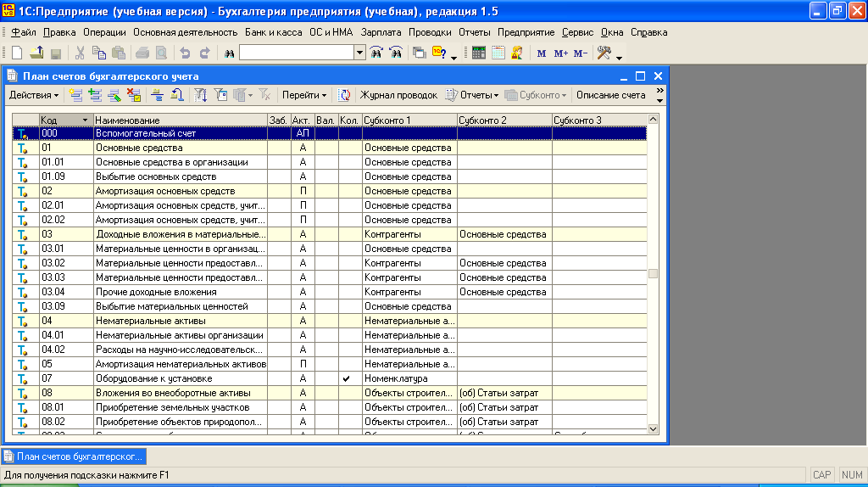Viewport: 868px width, 487px height.
Task: Open the search combo box dropdown arrow
Action: tap(359, 53)
